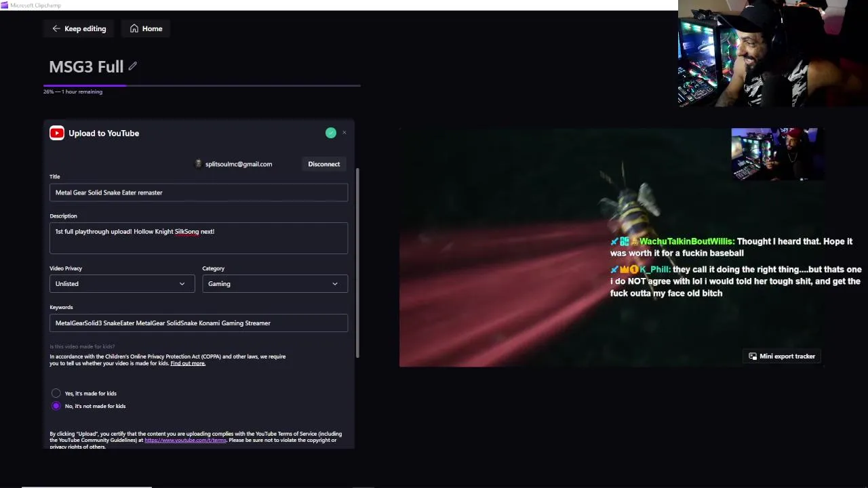Click the pencil icon to rename MSG3 Full

pyautogui.click(x=133, y=66)
